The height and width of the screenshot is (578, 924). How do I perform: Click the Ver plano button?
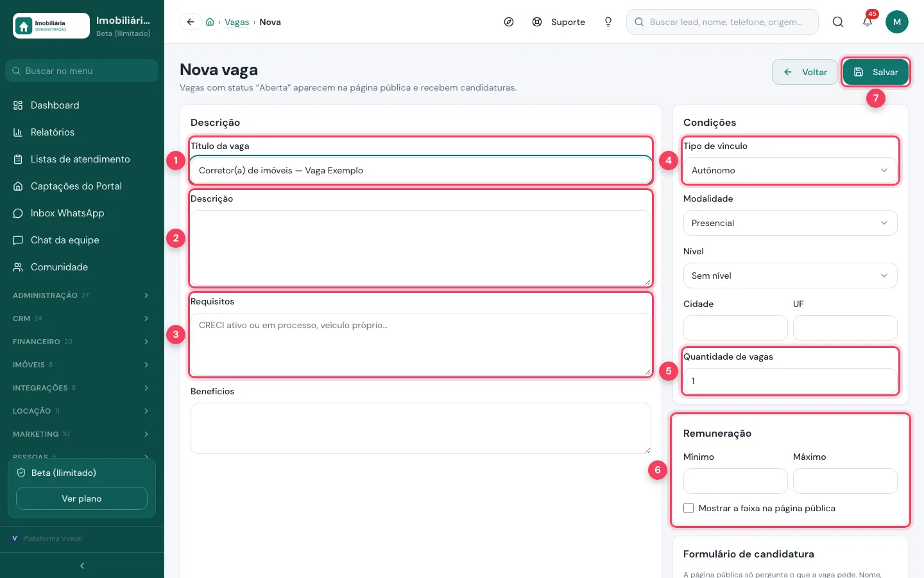(81, 498)
